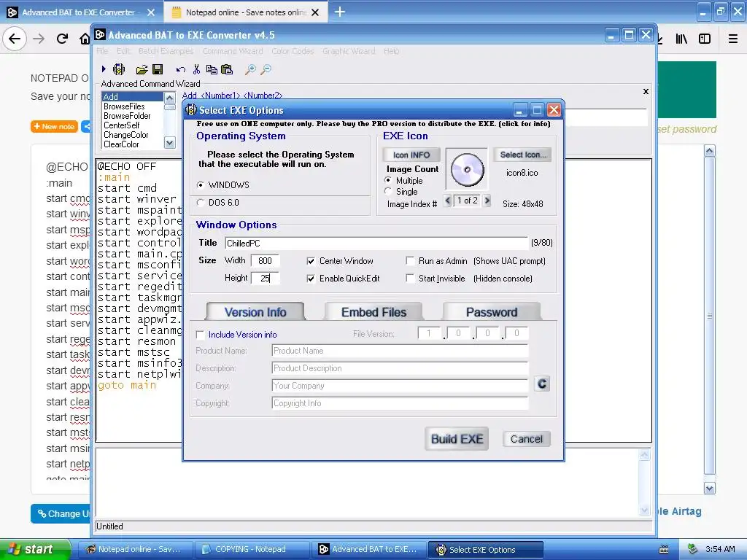Screen dimensions: 747x560
Task: Click the CD disc EXE icon preview
Action: (x=467, y=169)
